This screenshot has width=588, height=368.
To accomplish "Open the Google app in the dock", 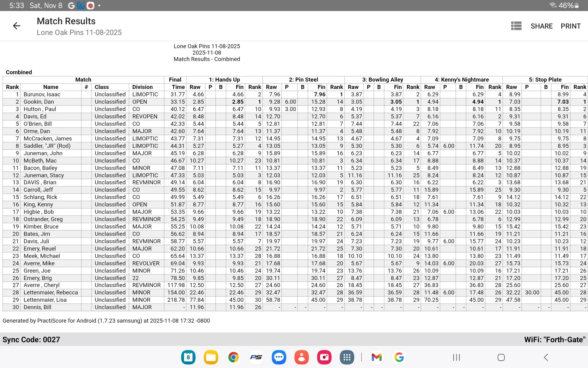I will [x=399, y=357].
